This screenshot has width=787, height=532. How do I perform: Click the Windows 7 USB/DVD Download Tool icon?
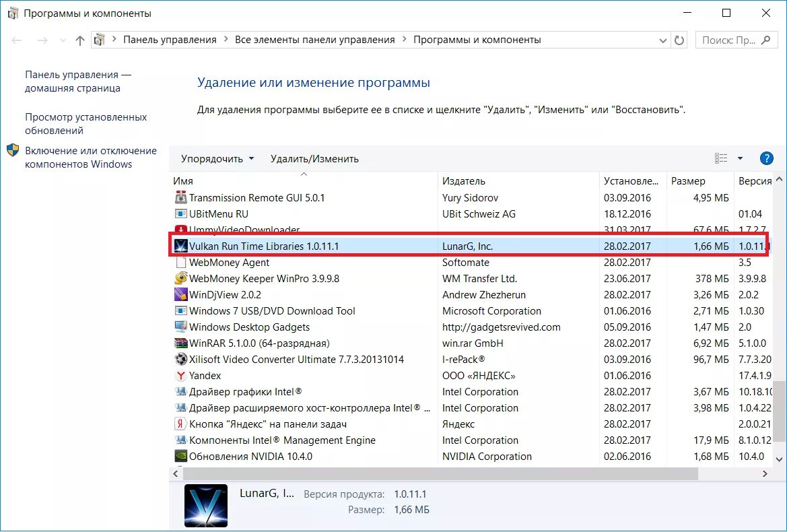click(180, 310)
